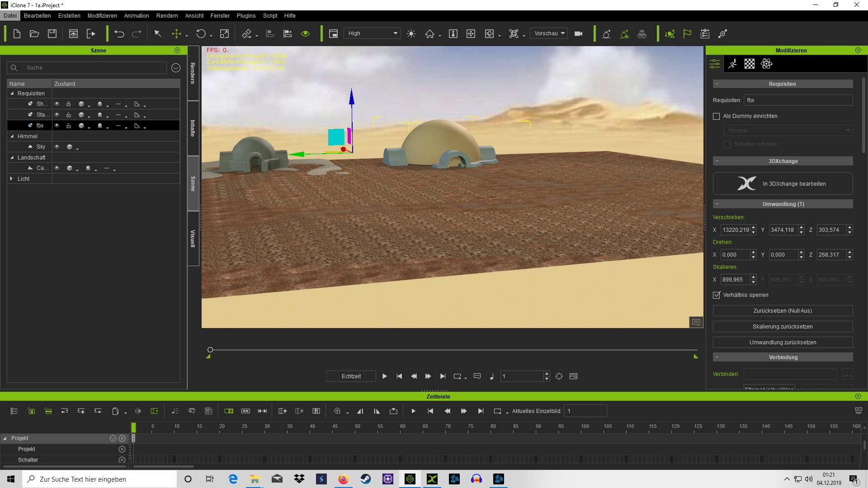Click the Echtzeit button
The image size is (868, 488).
351,376
